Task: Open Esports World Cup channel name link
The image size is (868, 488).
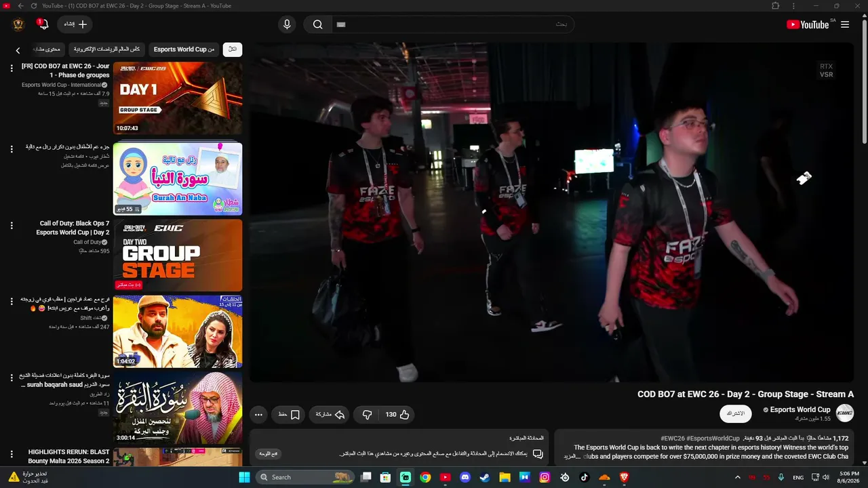Action: coord(800,409)
